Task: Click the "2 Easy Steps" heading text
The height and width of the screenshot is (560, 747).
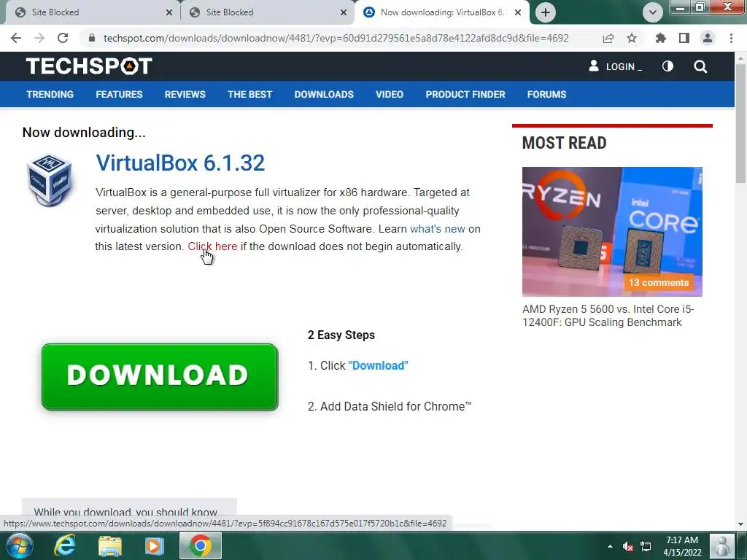Action: click(x=341, y=335)
